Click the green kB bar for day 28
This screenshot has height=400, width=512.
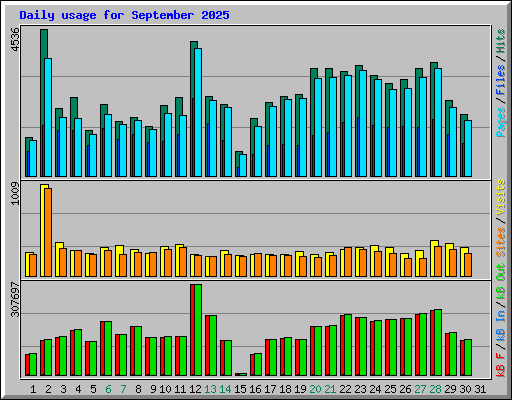coord(438,342)
